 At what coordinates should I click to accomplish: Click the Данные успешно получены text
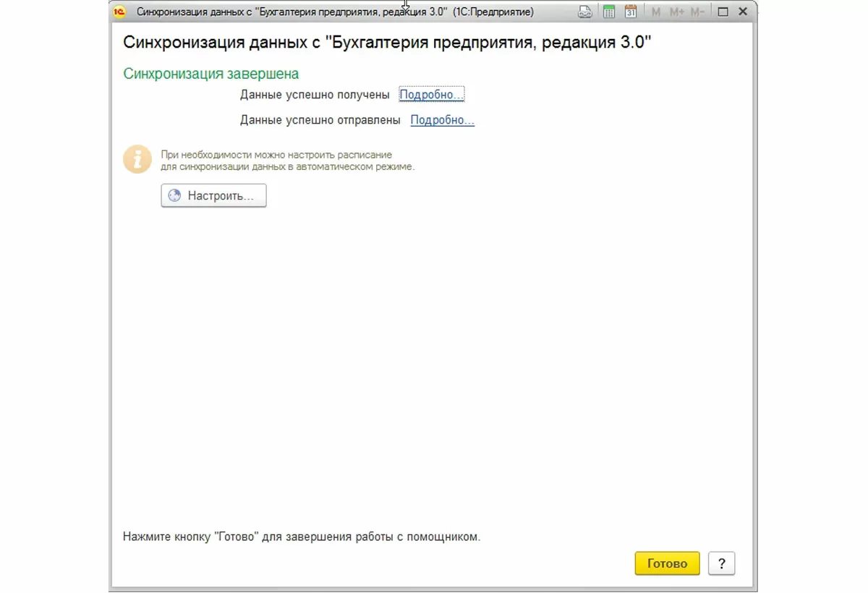click(315, 95)
